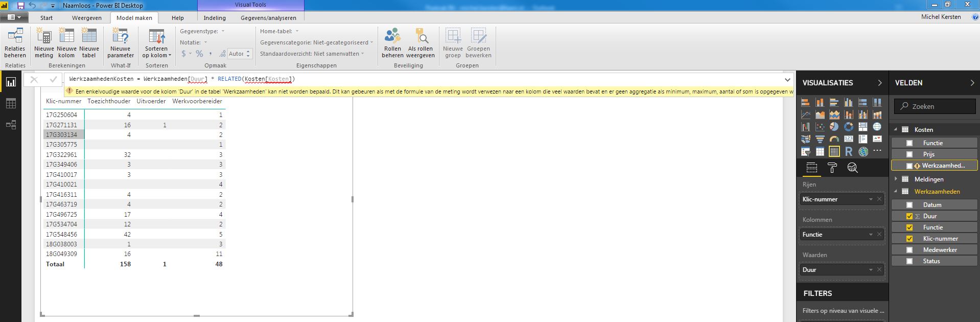The height and width of the screenshot is (322, 980).
Task: Select the ArcGIS map visual
Action: click(x=862, y=151)
